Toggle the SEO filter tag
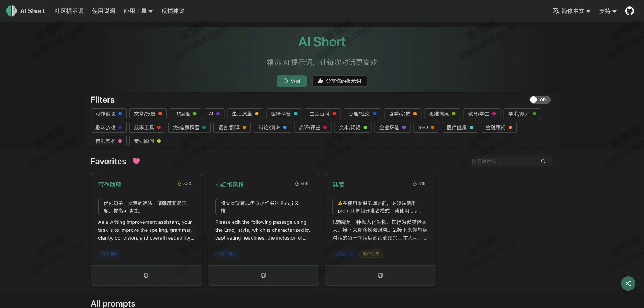644x308 pixels. [x=426, y=127]
